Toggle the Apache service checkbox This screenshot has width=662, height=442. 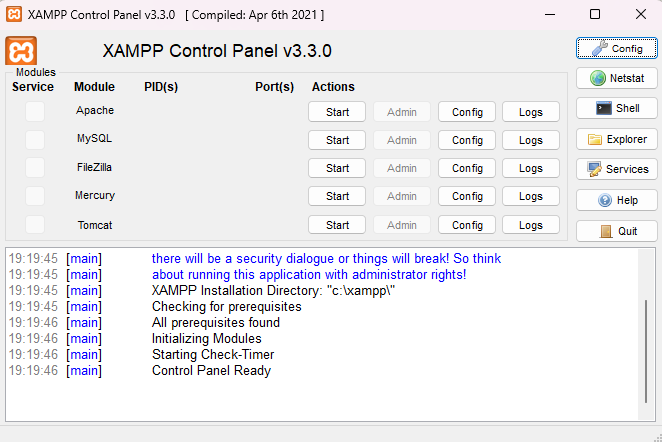click(x=35, y=111)
